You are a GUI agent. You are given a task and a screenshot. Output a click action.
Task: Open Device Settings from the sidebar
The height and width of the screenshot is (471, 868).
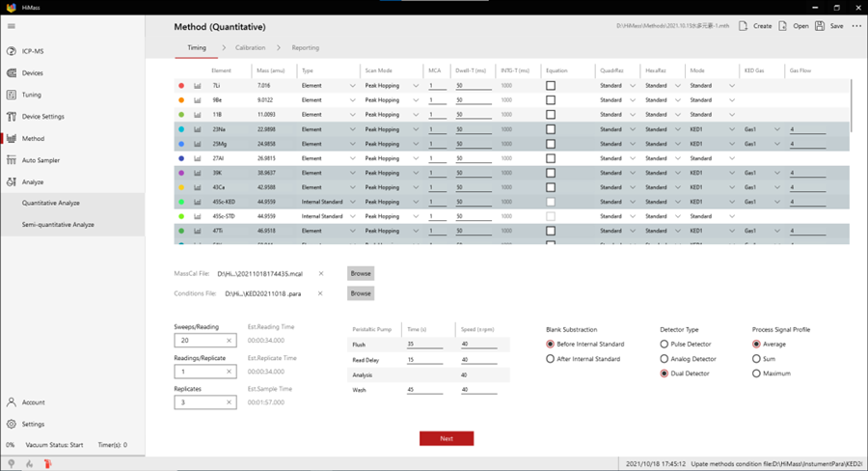coord(11,117)
